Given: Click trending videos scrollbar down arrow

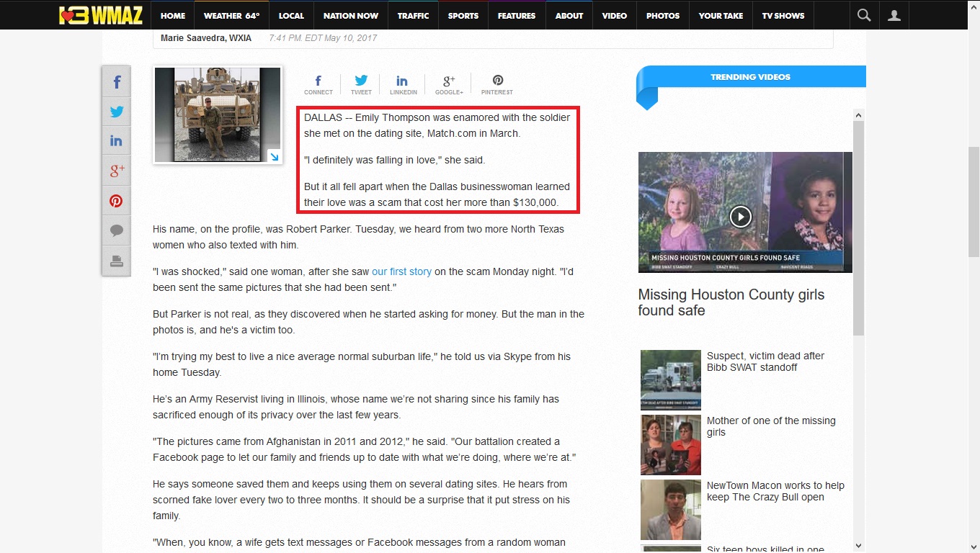Looking at the screenshot, I should pyautogui.click(x=858, y=546).
